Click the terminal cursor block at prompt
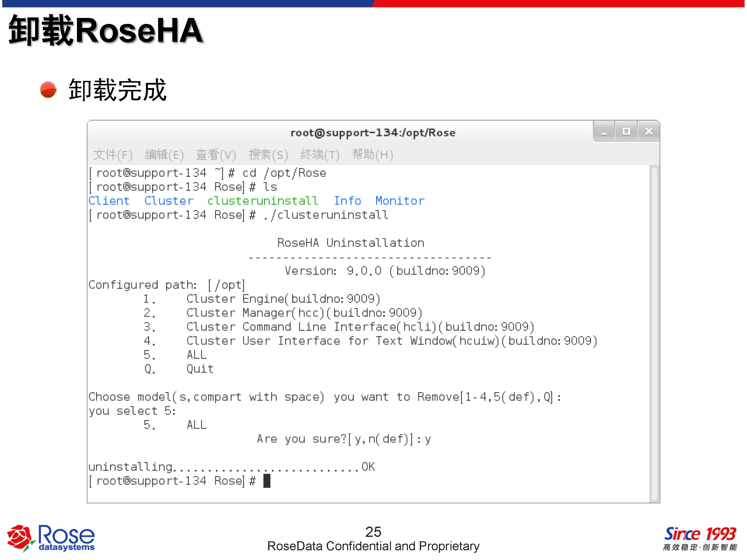This screenshot has width=747, height=560. [267, 481]
